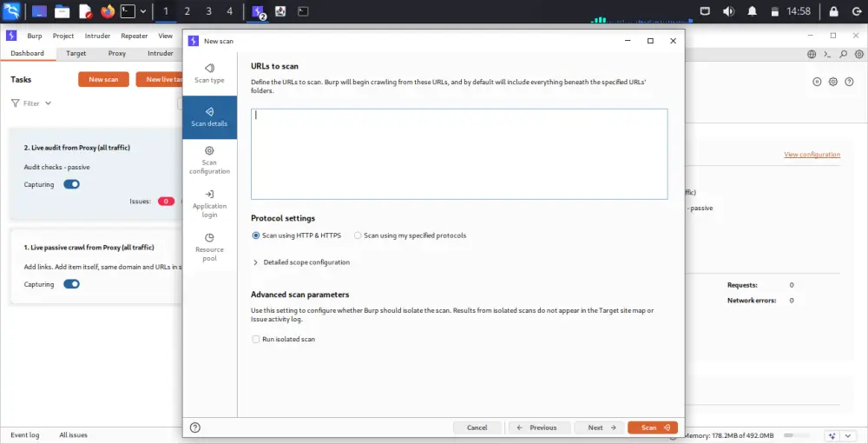Start the scan with Scan button
The height and width of the screenshot is (444, 868).
pos(653,427)
